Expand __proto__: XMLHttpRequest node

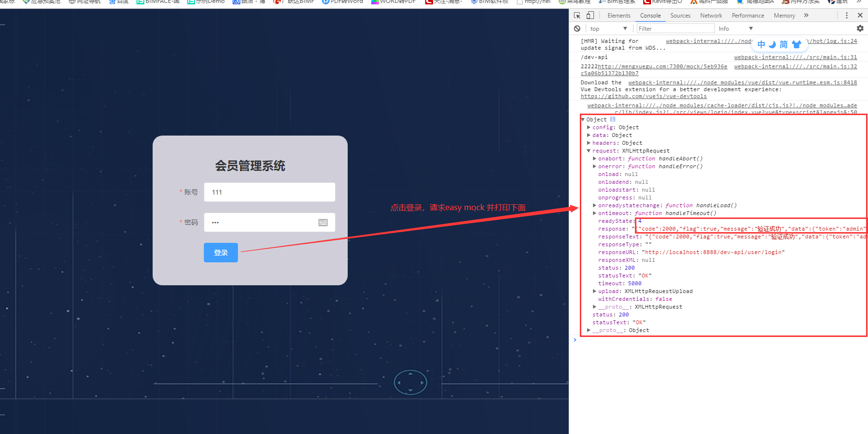click(x=594, y=307)
